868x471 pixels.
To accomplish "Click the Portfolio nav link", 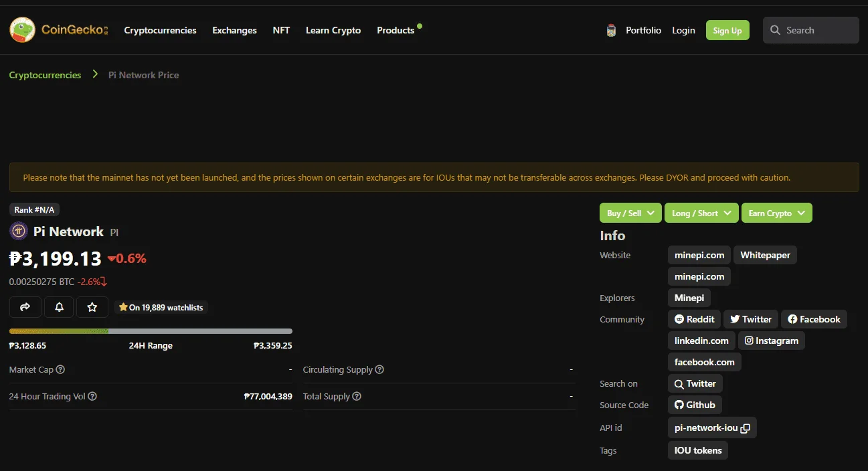I will [x=643, y=30].
